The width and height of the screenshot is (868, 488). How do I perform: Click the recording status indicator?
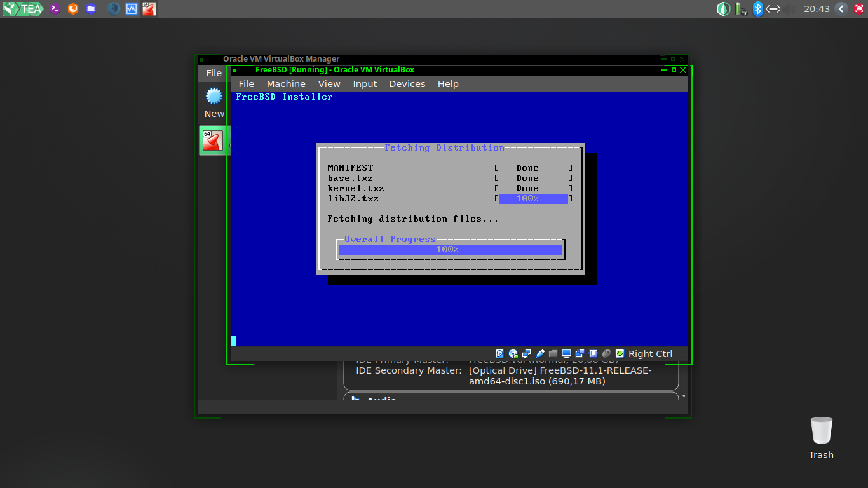point(580,354)
